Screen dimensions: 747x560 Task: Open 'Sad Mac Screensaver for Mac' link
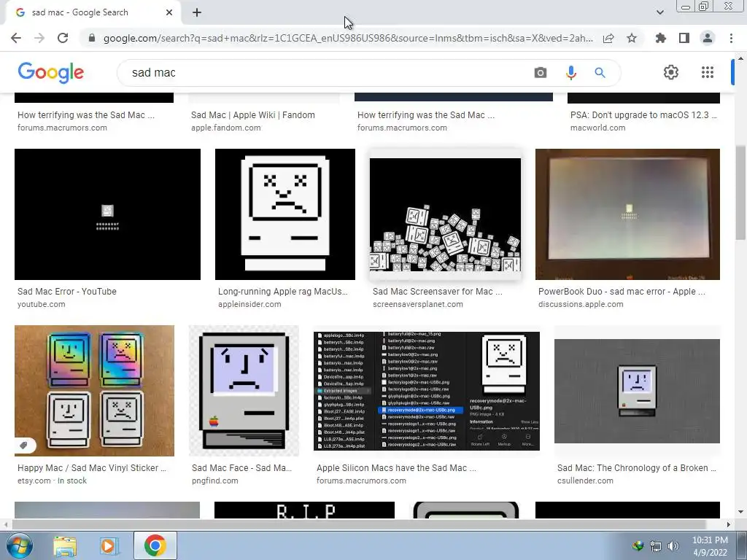[x=438, y=292]
